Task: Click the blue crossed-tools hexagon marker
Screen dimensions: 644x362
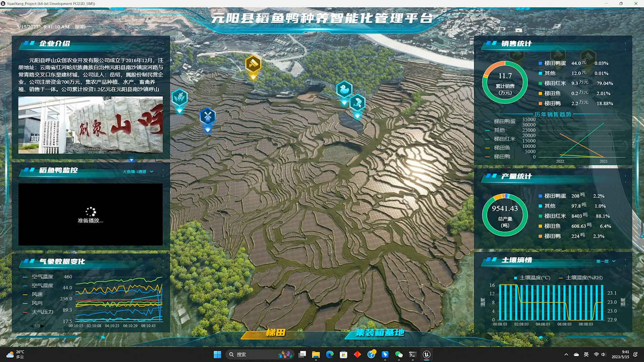Action: click(208, 116)
